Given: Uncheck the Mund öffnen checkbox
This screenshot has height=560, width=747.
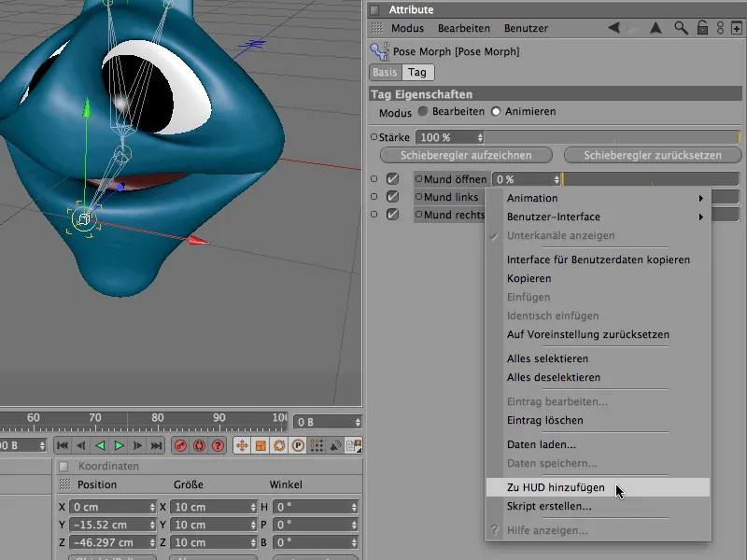Looking at the screenshot, I should tap(393, 179).
